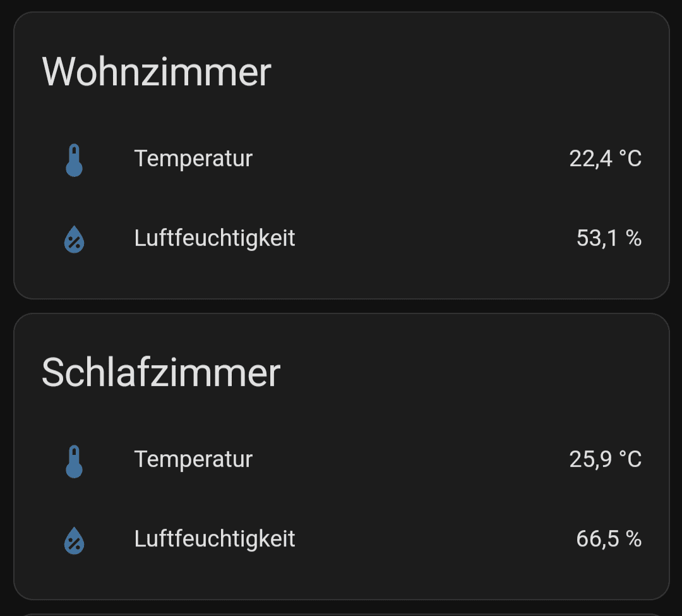The width and height of the screenshot is (682, 616).
Task: Select the 53,1 % humidity value
Action: 609,238
